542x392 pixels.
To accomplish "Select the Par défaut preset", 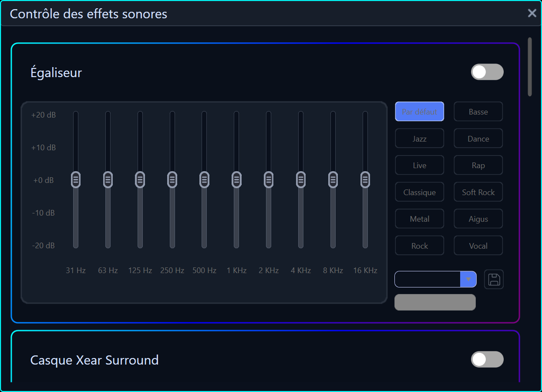I will pyautogui.click(x=419, y=112).
